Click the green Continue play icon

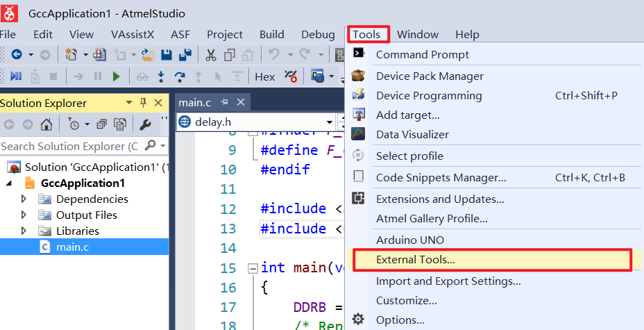116,76
